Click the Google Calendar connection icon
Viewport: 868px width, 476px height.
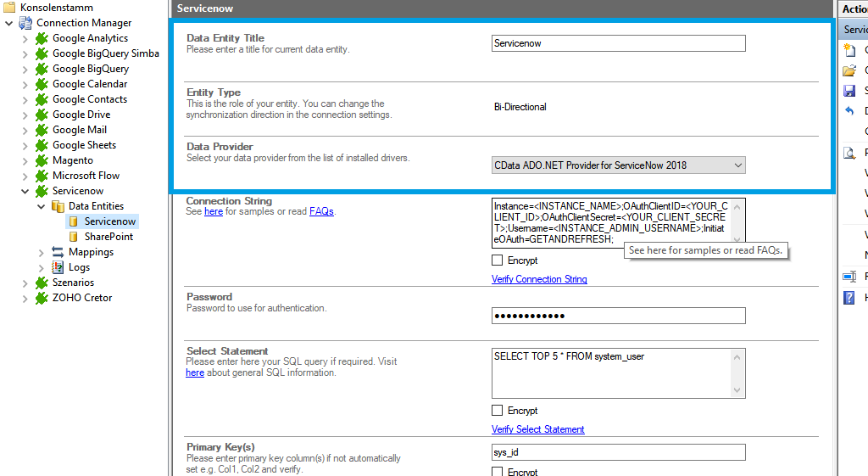tap(42, 84)
